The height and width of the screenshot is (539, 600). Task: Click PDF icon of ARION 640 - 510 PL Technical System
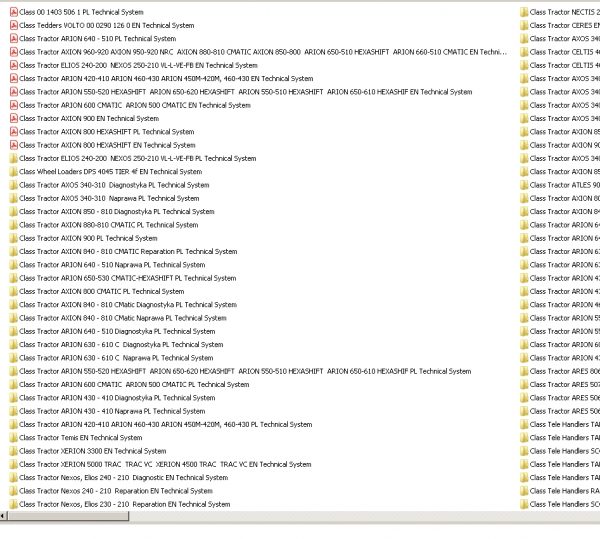pos(13,39)
